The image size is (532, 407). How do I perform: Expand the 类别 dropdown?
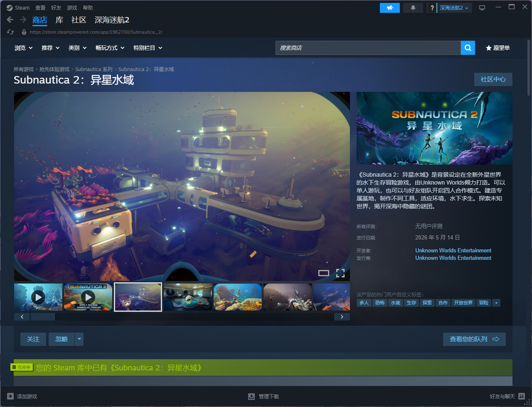pos(77,48)
